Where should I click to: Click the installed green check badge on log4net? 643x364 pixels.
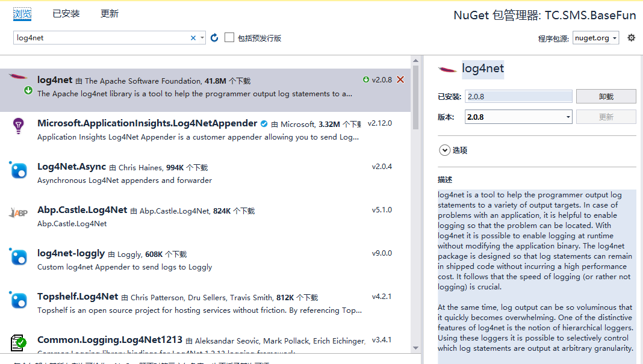[x=28, y=90]
